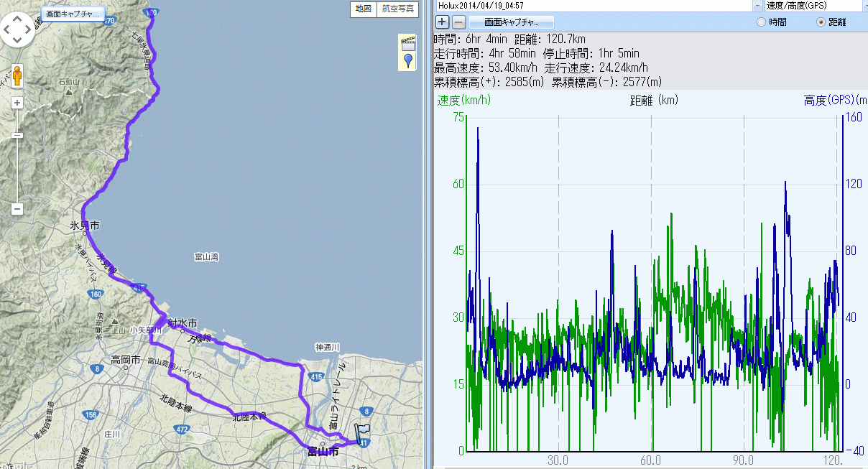Click the map zoom slider handle
The image size is (868, 469).
click(18, 134)
